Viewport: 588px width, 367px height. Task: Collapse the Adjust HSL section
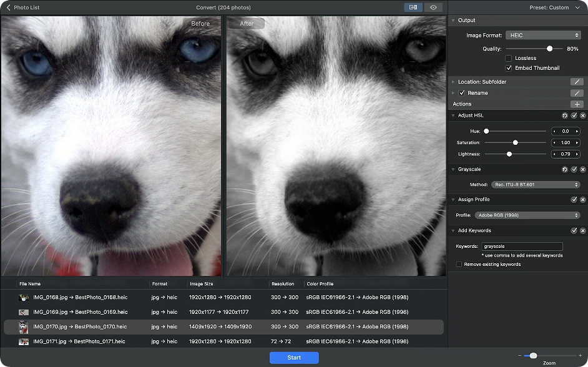[453, 115]
